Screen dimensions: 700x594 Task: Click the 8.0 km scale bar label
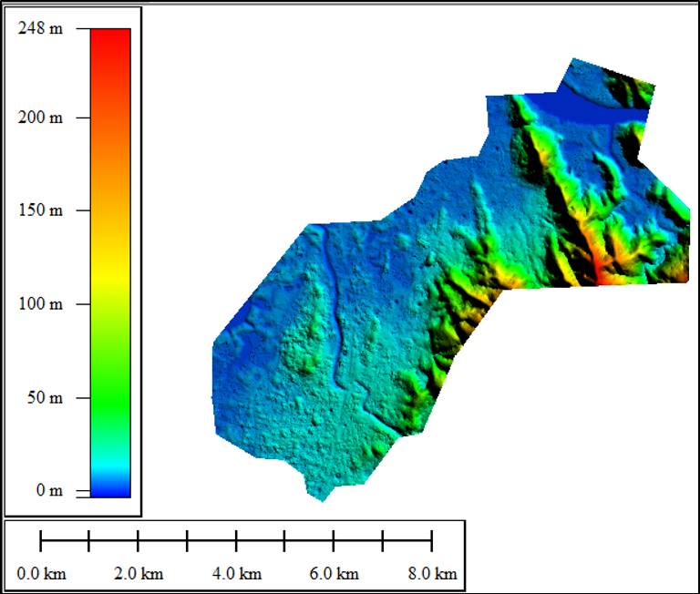(x=432, y=574)
